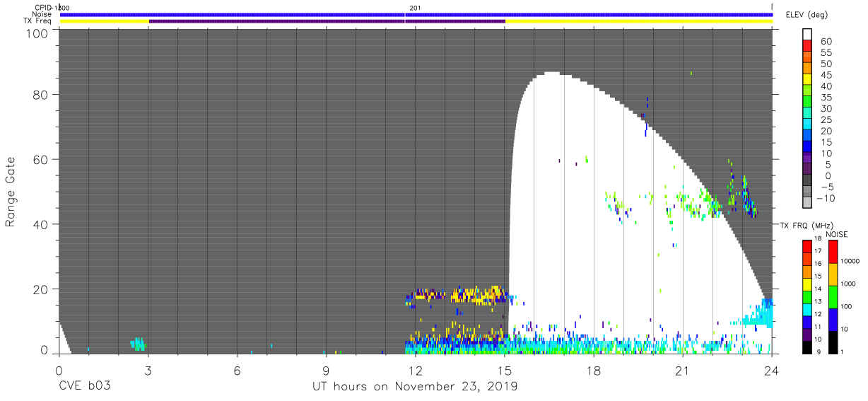This screenshot has height=401, width=868.
Task: Click the 'TX Freq' row label
Action: 37,21
